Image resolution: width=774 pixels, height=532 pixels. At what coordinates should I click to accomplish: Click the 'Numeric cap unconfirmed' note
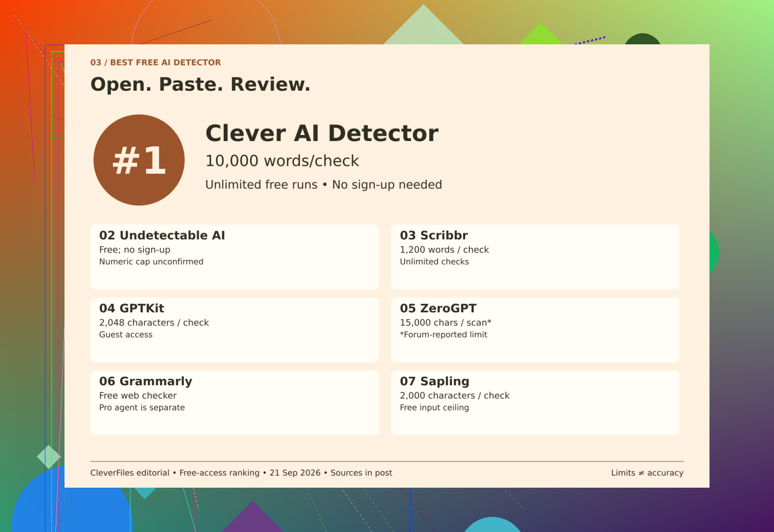(151, 262)
